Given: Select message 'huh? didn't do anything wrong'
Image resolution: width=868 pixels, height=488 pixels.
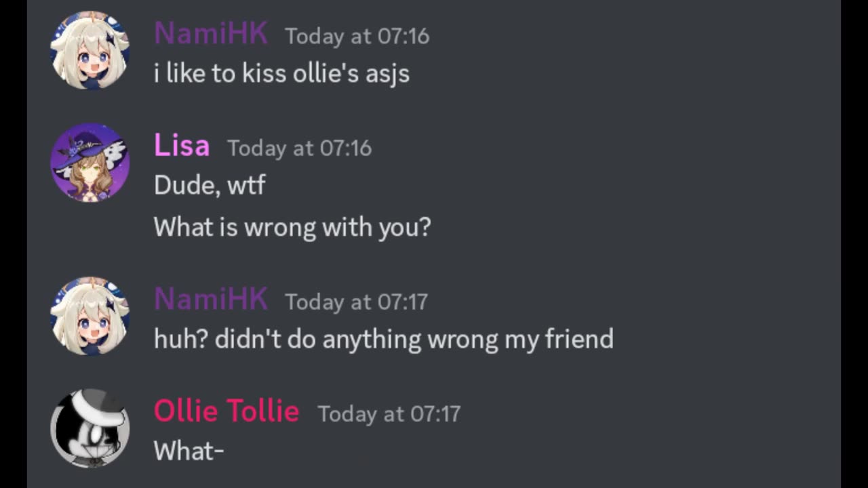Looking at the screenshot, I should (x=384, y=339).
